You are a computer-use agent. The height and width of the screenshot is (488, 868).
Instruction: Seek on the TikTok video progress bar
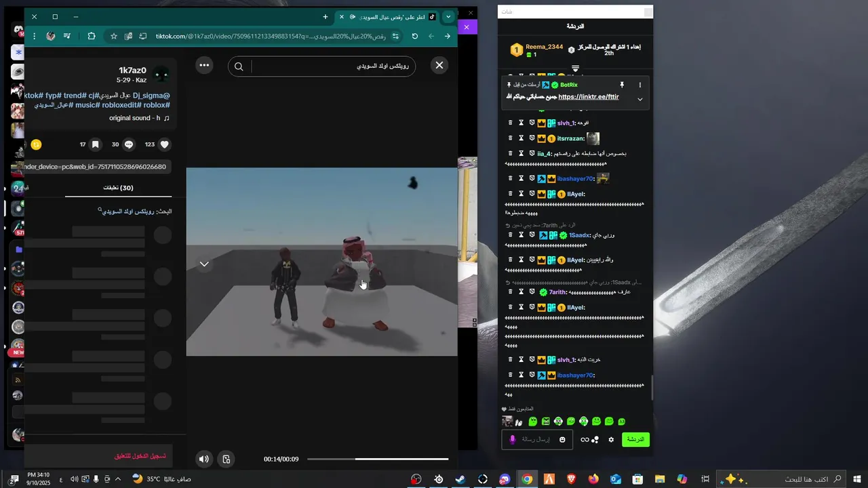tap(378, 459)
